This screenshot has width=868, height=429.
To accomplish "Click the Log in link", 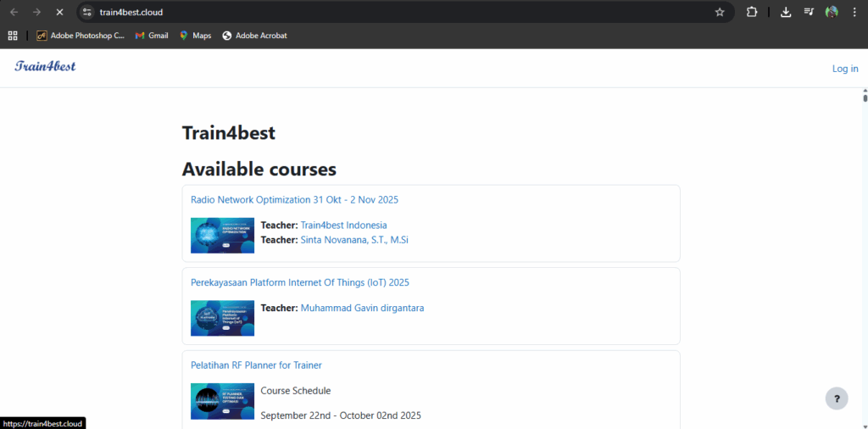I will click(x=845, y=69).
